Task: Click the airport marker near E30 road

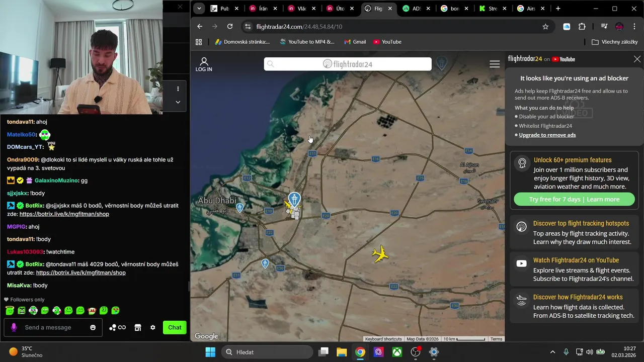Action: coord(265,263)
